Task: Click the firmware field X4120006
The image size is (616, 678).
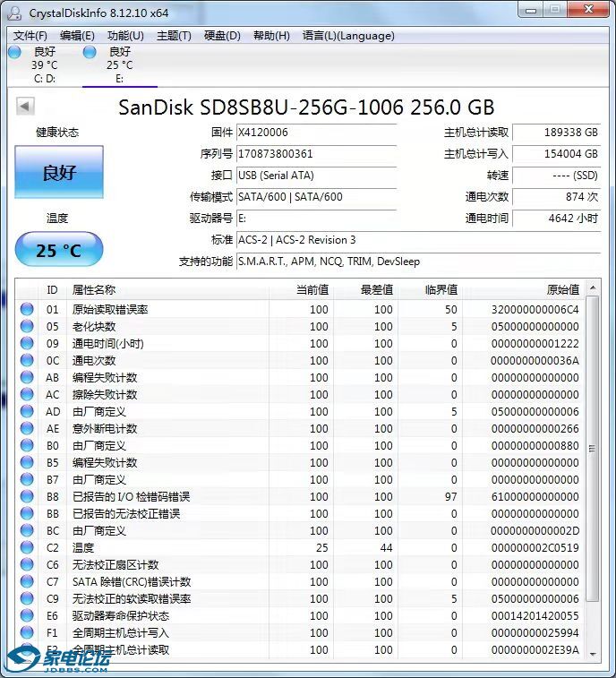Action: point(316,133)
